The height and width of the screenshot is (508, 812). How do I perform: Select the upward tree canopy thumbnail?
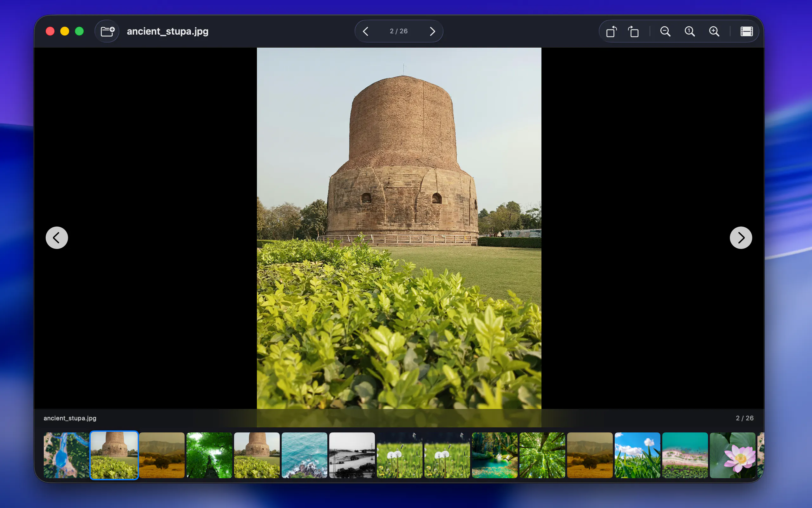point(542,455)
